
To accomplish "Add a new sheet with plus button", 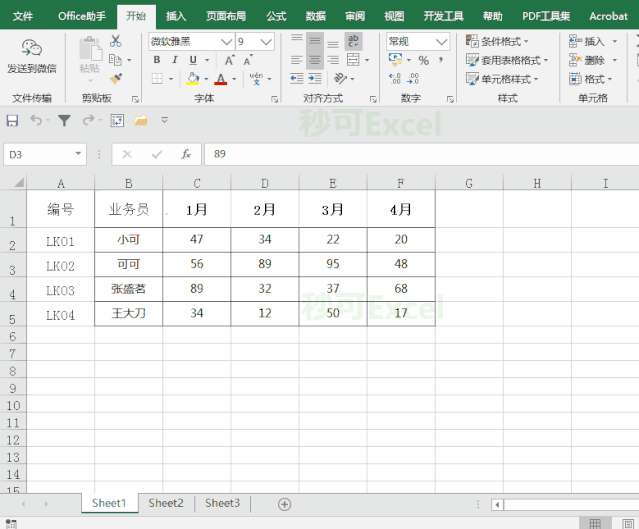I will [x=284, y=504].
